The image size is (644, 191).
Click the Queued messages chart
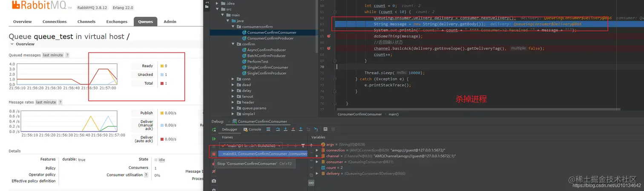coord(66,74)
